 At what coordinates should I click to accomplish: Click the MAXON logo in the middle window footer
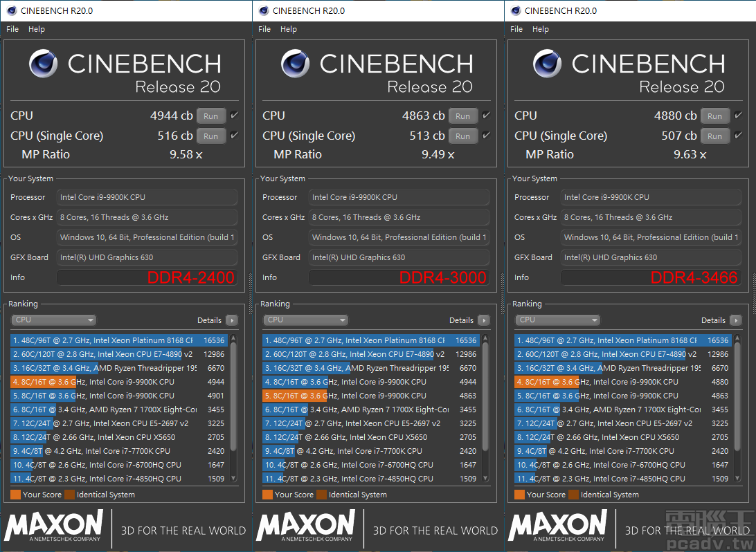[305, 526]
